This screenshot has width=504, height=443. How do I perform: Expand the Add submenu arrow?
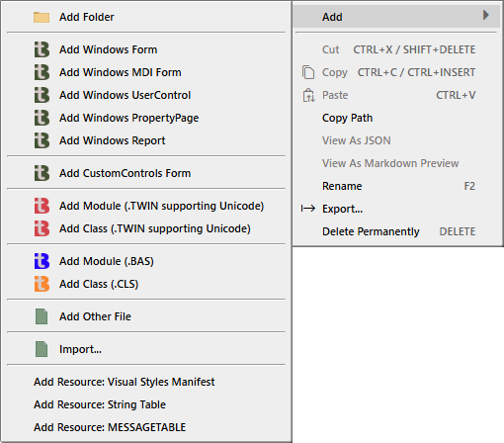point(485,15)
